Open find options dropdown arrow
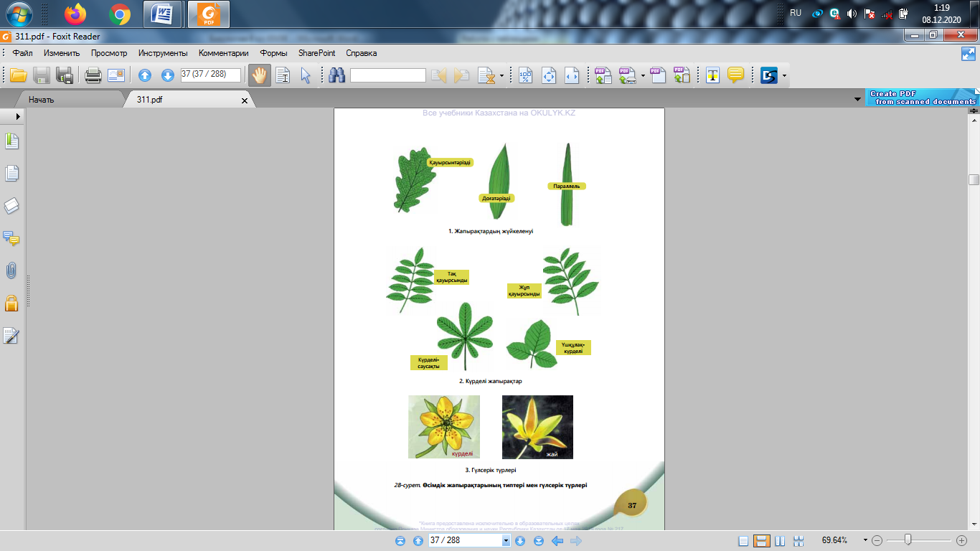Screen dimensions: 980x551 click(501, 75)
